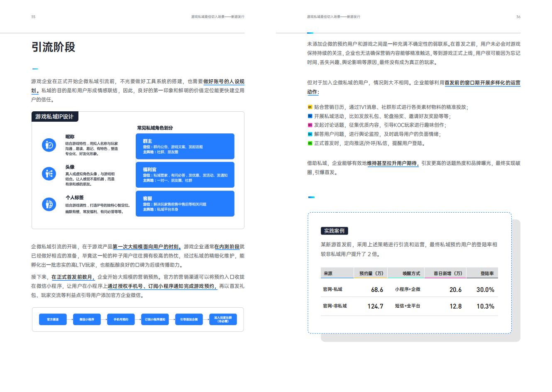Click the 10.3% login rate value
Screen dimensions: 552x392
485,306
